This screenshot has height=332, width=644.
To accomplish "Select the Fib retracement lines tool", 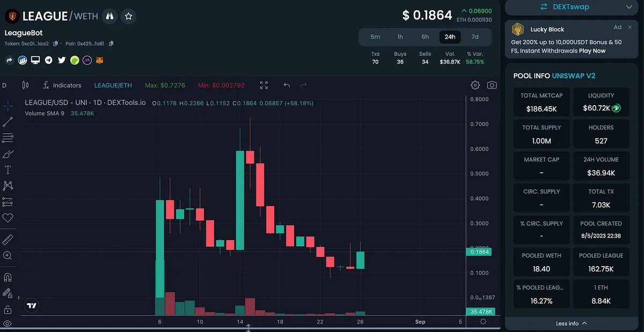I will pyautogui.click(x=8, y=138).
